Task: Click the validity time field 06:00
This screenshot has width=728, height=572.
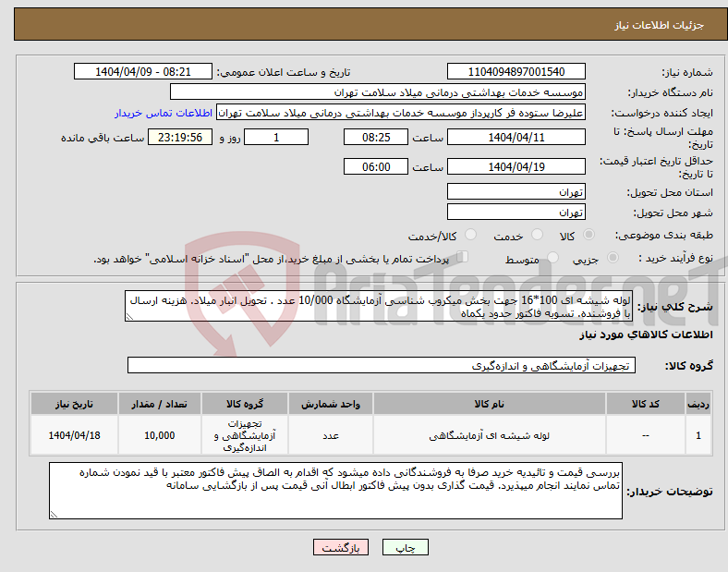Action: pyautogui.click(x=376, y=166)
